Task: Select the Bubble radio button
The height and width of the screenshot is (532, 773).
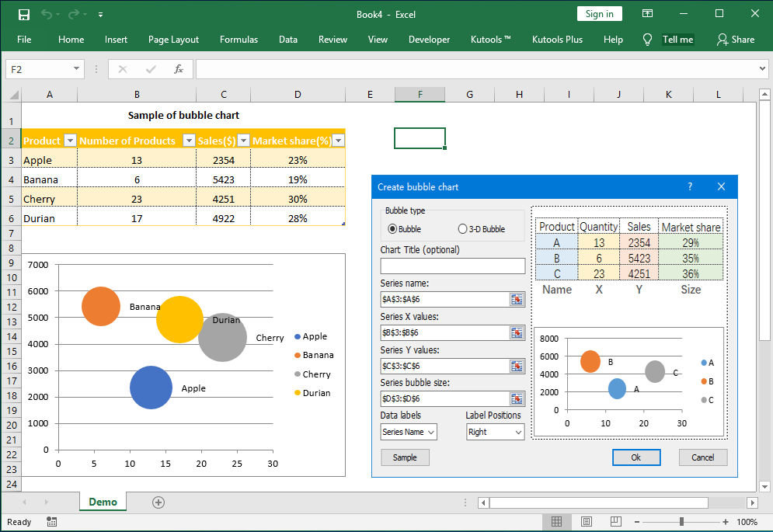Action: pos(392,229)
